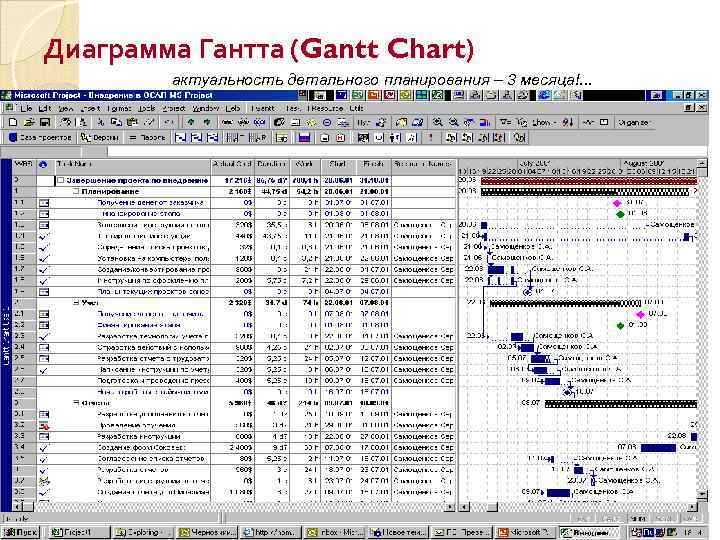Open the Show outline dropdown
This screenshot has width=720, height=540.
(545, 122)
